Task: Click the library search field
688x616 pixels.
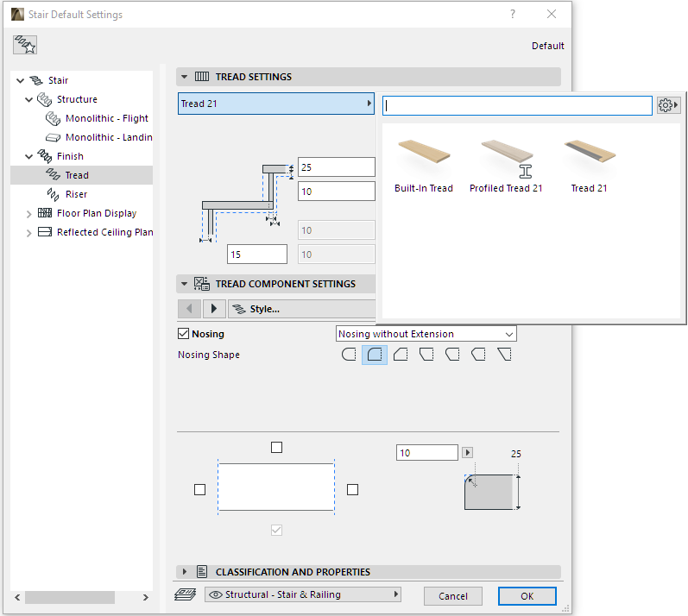Action: [x=517, y=105]
